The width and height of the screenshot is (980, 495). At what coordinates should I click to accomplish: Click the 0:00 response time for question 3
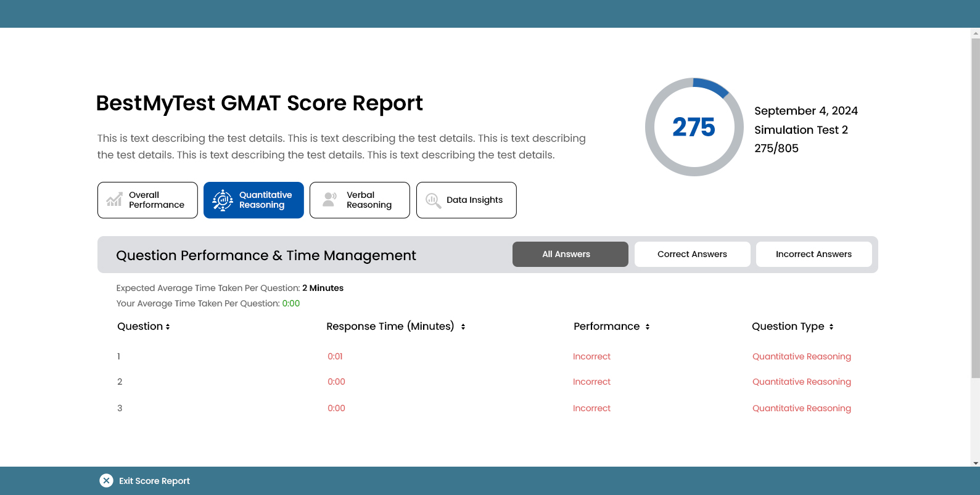click(x=336, y=408)
